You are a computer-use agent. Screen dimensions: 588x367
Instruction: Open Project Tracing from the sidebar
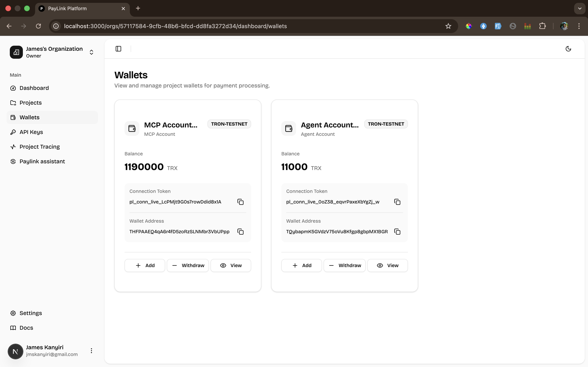[40, 147]
